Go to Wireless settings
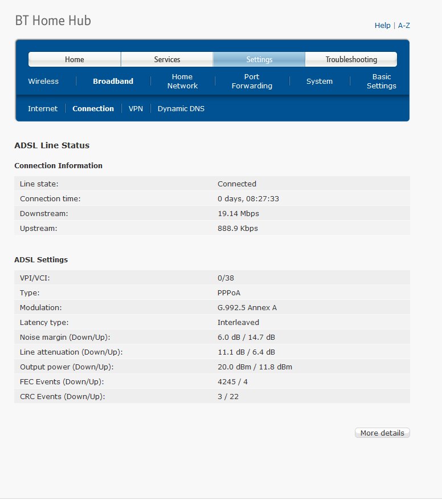 pos(43,82)
